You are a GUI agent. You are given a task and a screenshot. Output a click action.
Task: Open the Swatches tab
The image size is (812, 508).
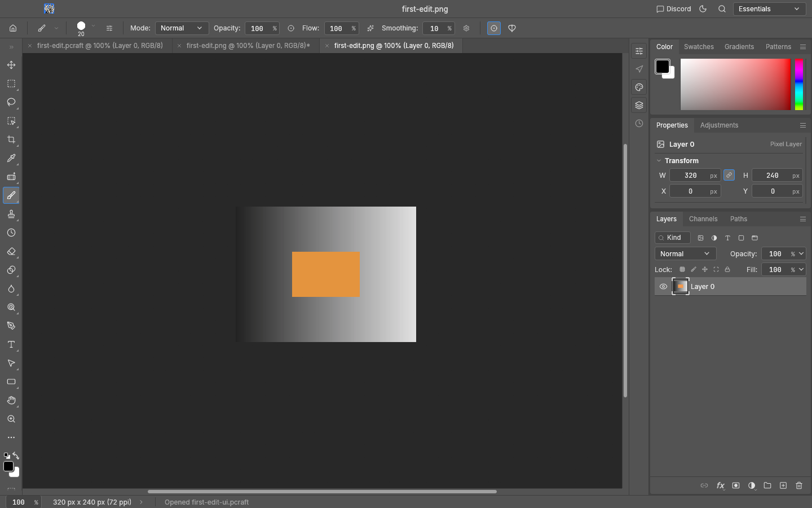click(699, 47)
